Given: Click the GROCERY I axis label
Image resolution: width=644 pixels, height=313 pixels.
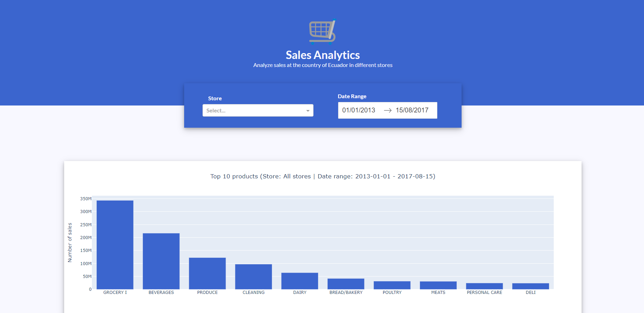Looking at the screenshot, I should pos(115,293).
